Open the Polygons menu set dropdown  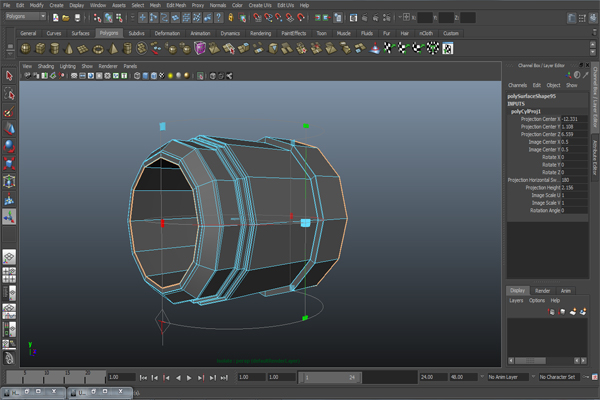click(26, 16)
